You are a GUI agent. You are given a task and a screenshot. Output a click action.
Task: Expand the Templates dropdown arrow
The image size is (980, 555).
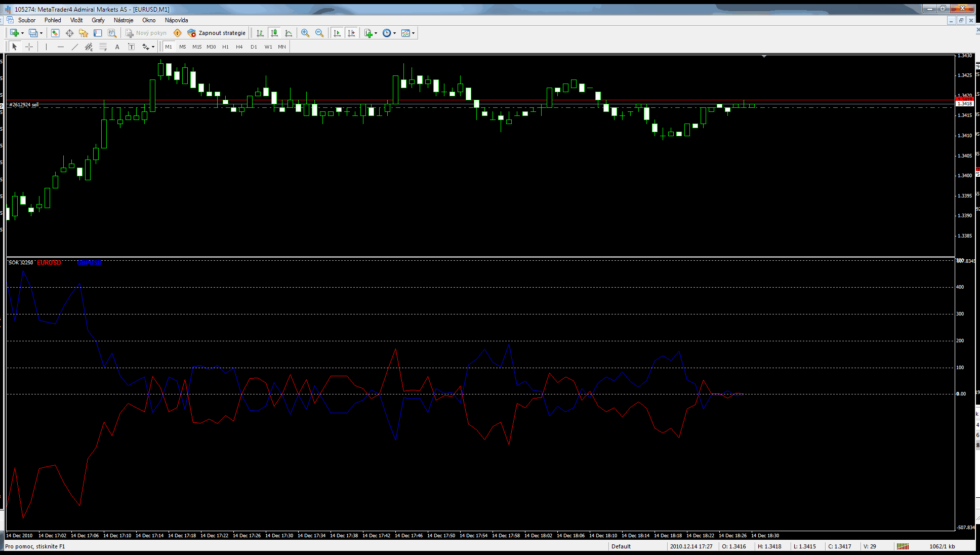(414, 33)
